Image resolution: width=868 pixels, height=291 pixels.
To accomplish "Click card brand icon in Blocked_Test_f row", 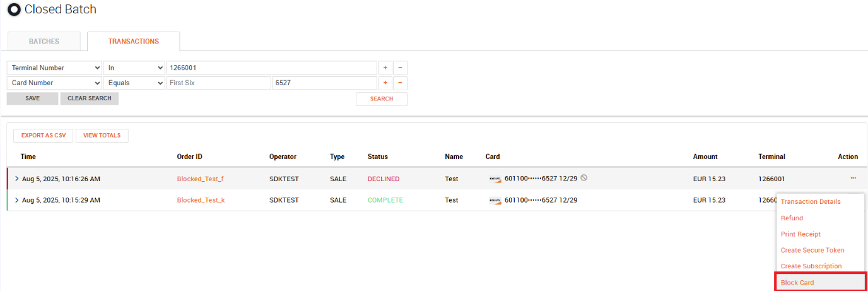I will (495, 179).
